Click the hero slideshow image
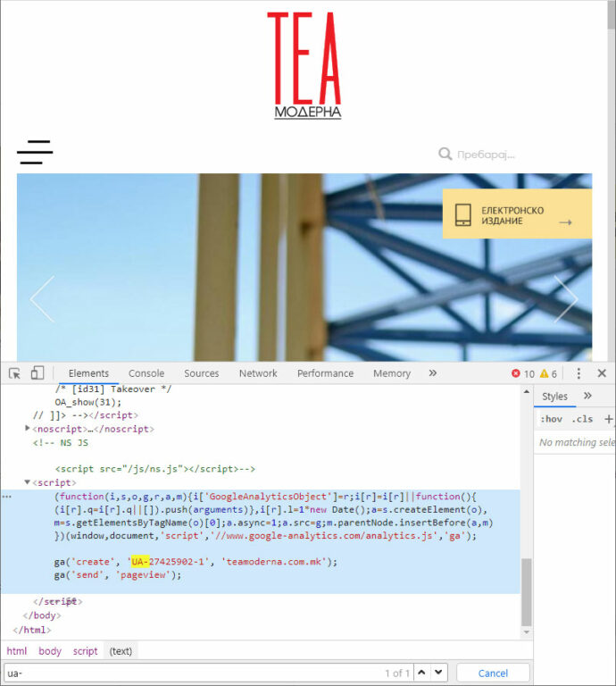Image resolution: width=616 pixels, height=686 pixels. (x=304, y=267)
